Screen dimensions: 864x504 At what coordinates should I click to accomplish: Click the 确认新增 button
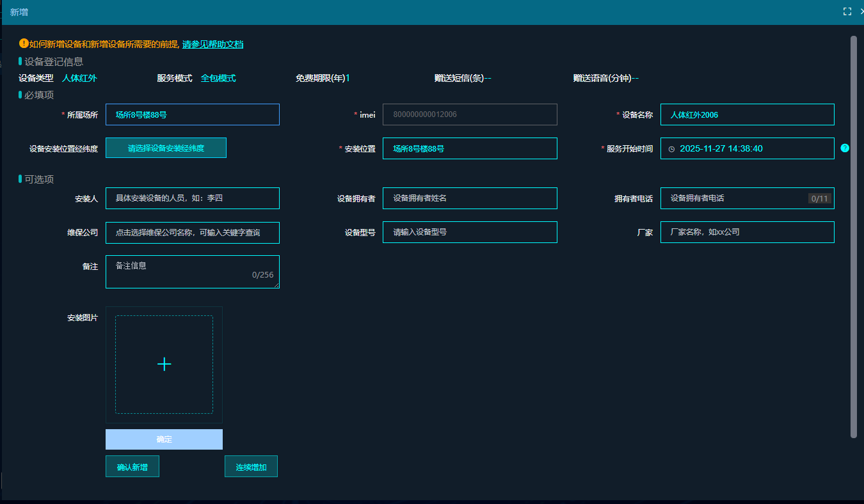132,466
